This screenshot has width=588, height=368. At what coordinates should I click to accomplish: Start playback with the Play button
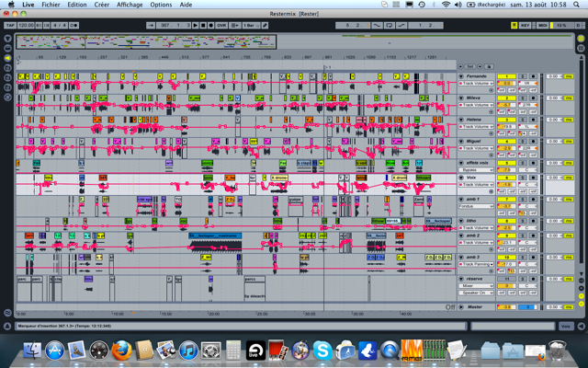pos(196,25)
